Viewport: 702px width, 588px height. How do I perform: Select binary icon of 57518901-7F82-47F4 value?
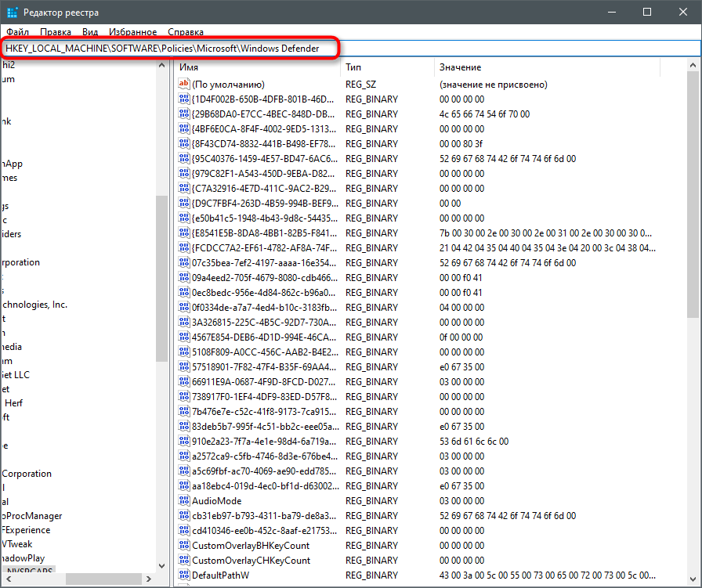183,366
